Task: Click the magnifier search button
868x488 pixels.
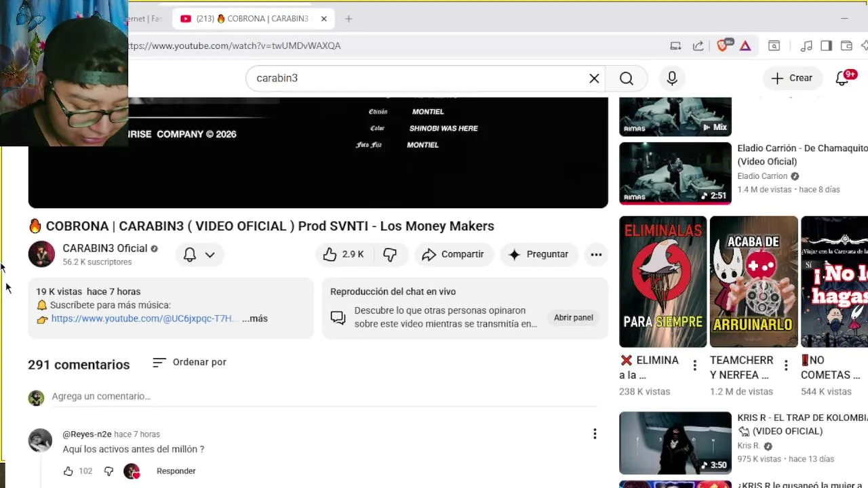Action: point(626,78)
